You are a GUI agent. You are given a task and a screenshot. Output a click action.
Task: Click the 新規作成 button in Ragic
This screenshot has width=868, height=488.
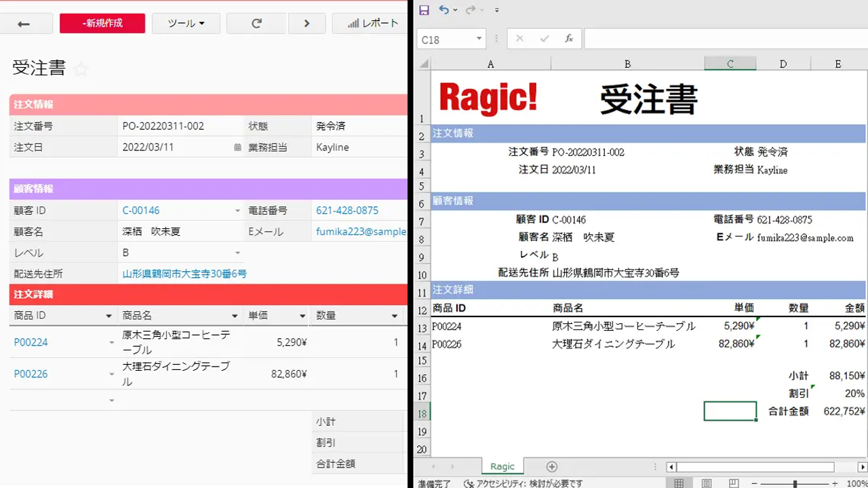pos(102,22)
